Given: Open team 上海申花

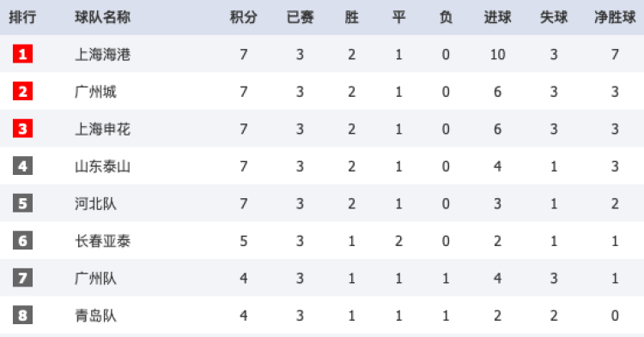Looking at the screenshot, I should click(103, 129).
